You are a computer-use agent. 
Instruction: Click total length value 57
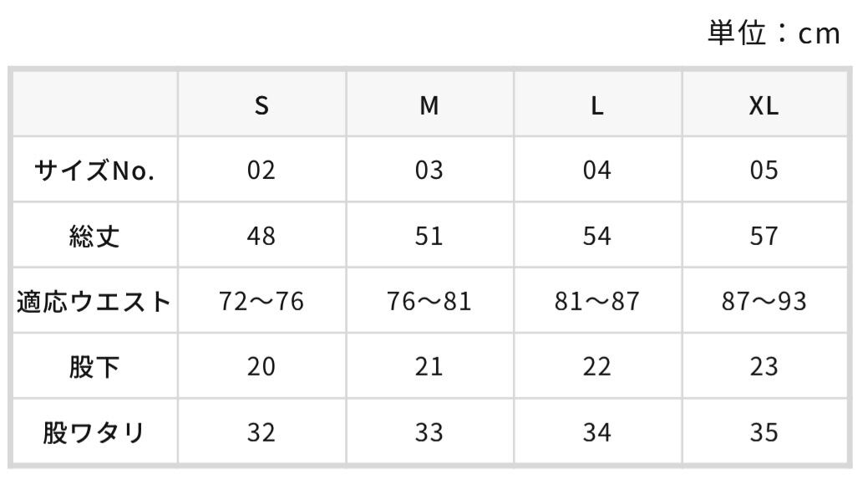[764, 236]
